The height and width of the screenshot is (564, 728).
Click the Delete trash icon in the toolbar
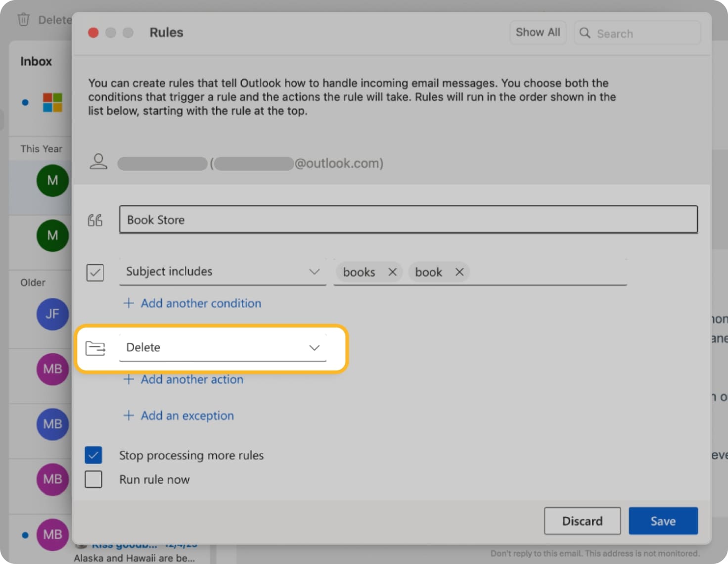click(x=23, y=19)
